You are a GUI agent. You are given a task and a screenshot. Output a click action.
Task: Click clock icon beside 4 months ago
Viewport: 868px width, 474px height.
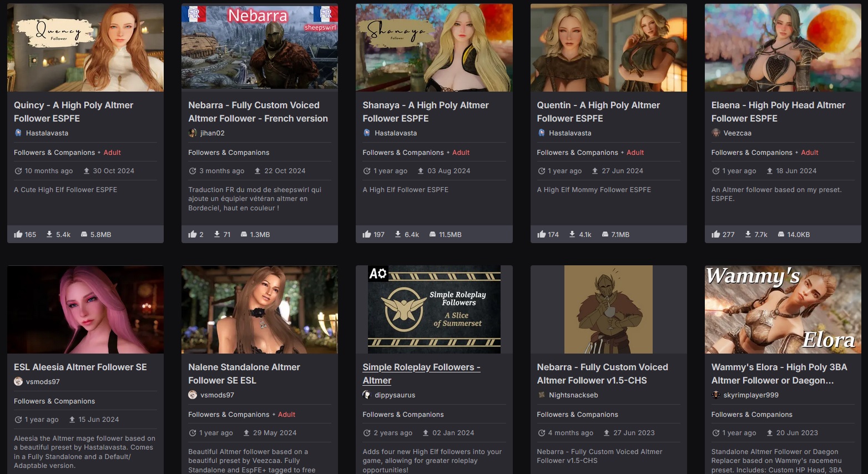coord(541,433)
